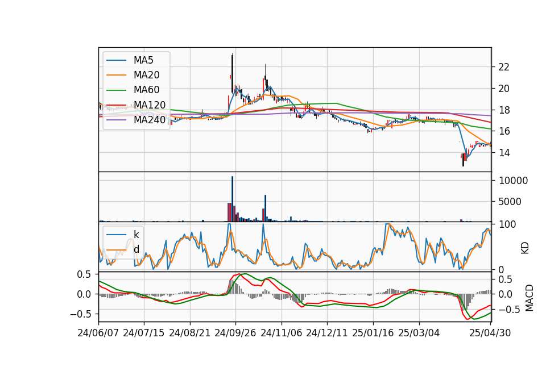Click the price axis value 22
Viewport: 546px width, 392px height.
pos(504,67)
